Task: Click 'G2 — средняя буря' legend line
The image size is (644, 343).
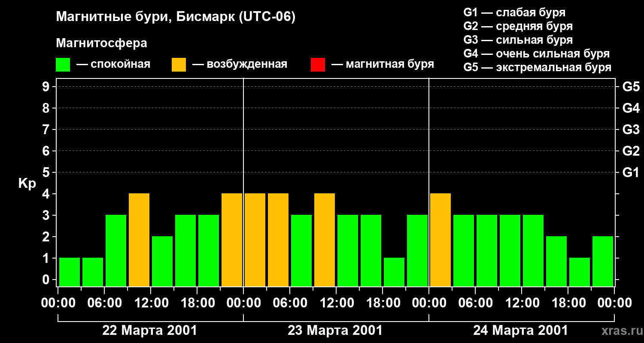Action: [x=518, y=26]
